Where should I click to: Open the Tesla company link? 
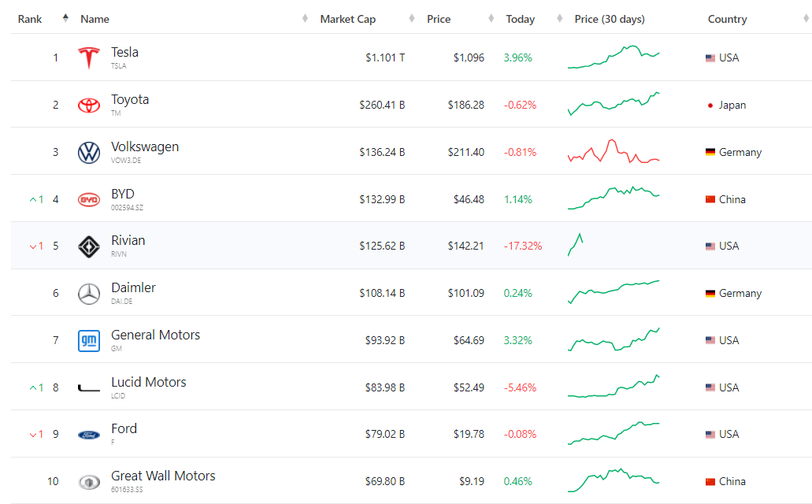(x=124, y=52)
